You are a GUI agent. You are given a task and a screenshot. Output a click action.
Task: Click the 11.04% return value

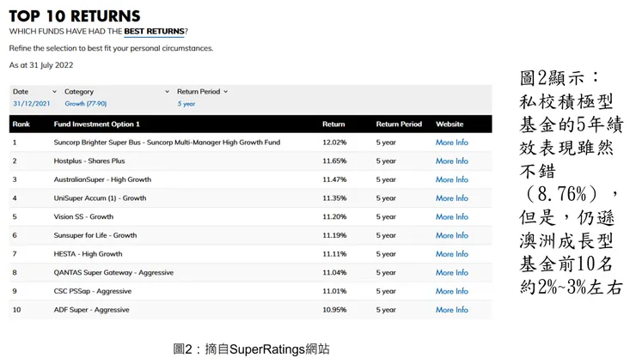[334, 273]
